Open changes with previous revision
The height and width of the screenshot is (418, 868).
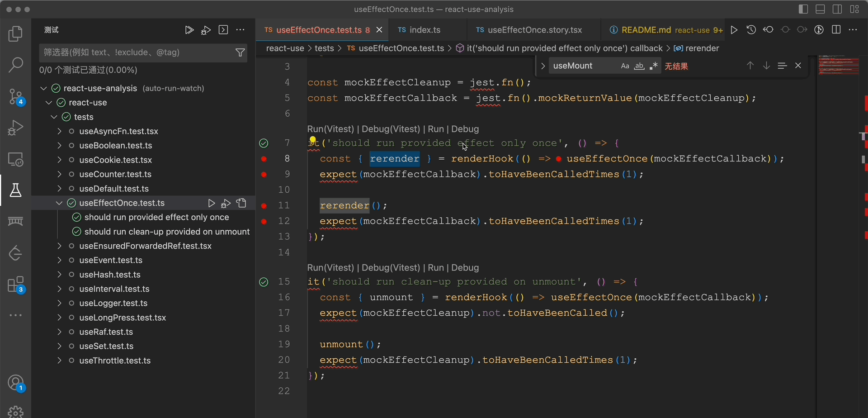click(x=768, y=30)
